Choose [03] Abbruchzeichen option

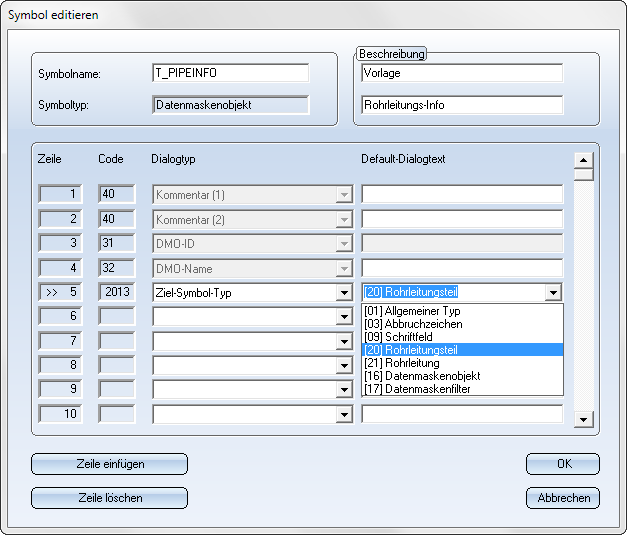(411, 324)
